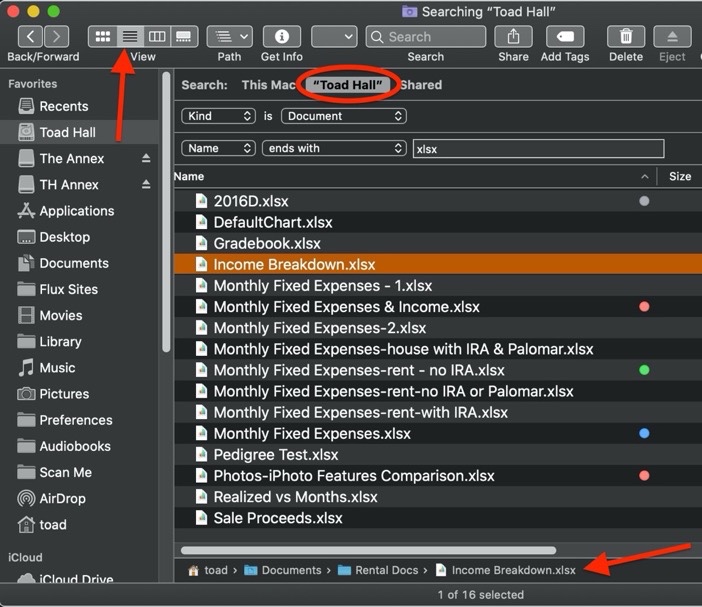Image resolution: width=702 pixels, height=607 pixels.
Task: Open the Document kind dropdown
Action: [344, 116]
